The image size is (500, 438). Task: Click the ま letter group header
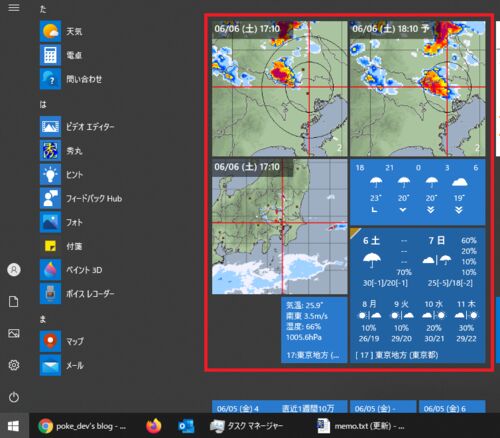pyautogui.click(x=43, y=319)
